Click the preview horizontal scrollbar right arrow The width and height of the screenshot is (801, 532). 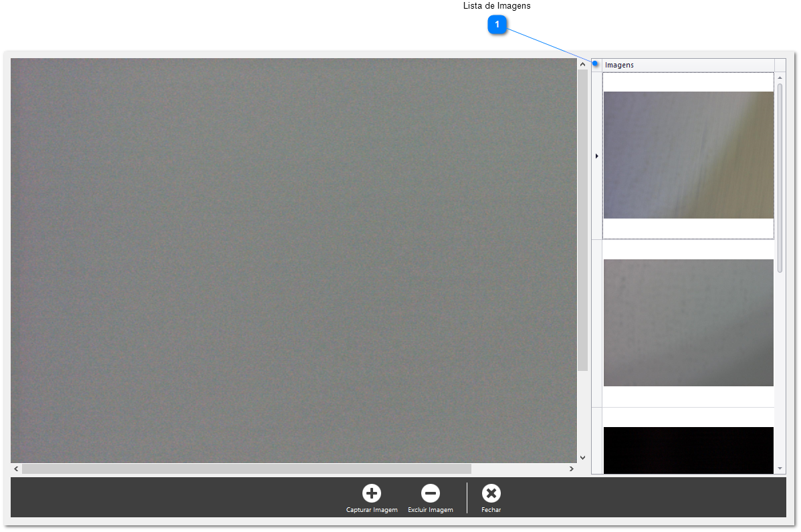tap(571, 469)
